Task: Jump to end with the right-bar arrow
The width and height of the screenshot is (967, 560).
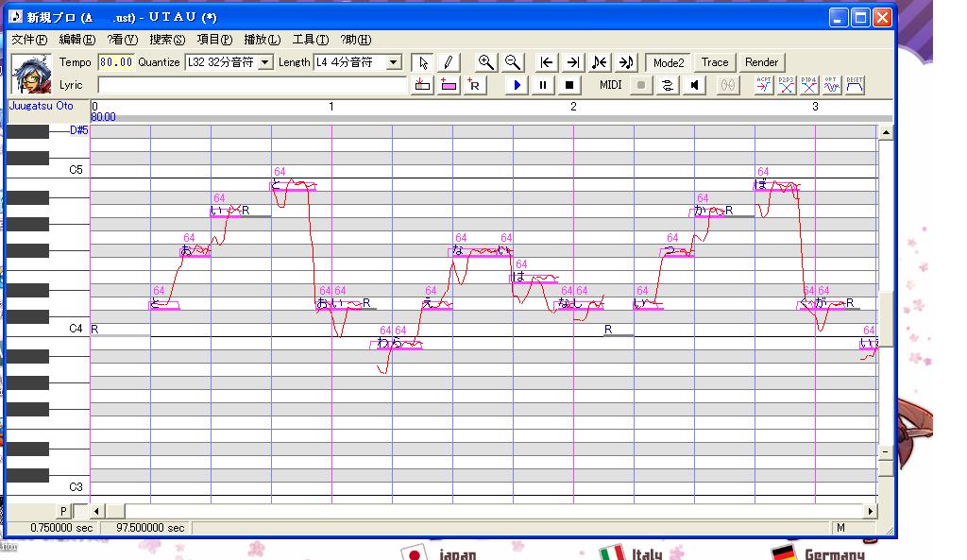Action: pyautogui.click(x=573, y=62)
